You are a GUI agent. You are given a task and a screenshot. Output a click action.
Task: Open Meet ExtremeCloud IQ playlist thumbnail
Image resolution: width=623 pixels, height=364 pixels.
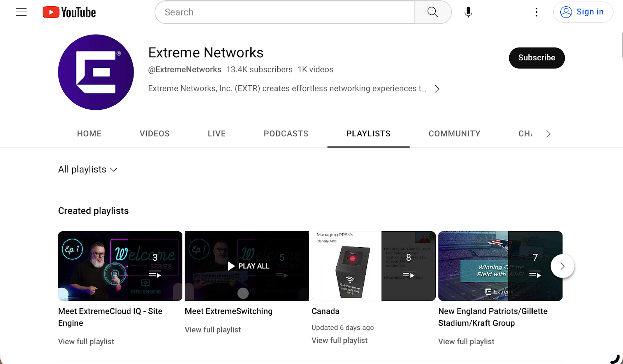pyautogui.click(x=120, y=266)
